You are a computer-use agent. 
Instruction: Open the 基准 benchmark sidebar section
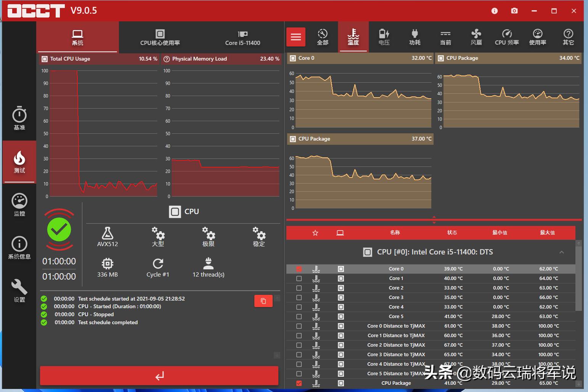[19, 118]
